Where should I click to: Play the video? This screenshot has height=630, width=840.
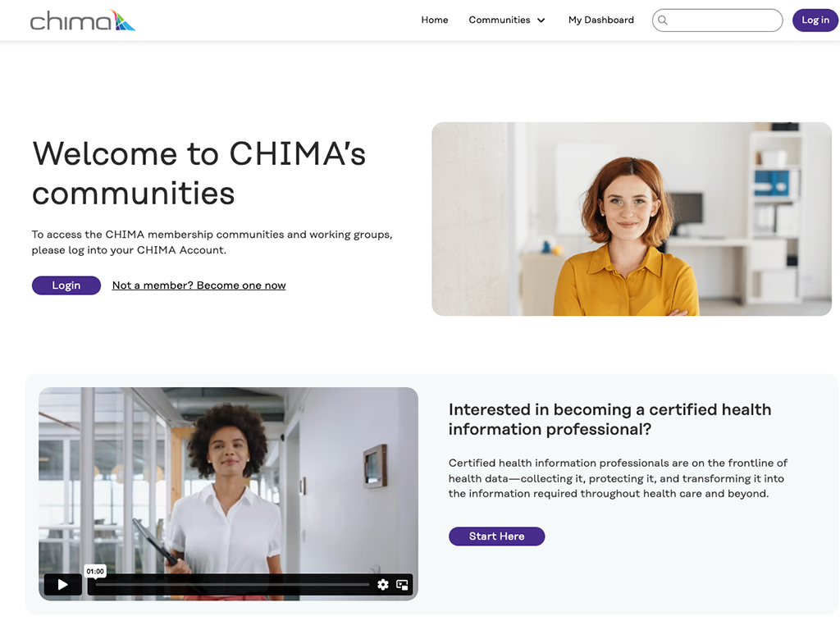[62, 584]
